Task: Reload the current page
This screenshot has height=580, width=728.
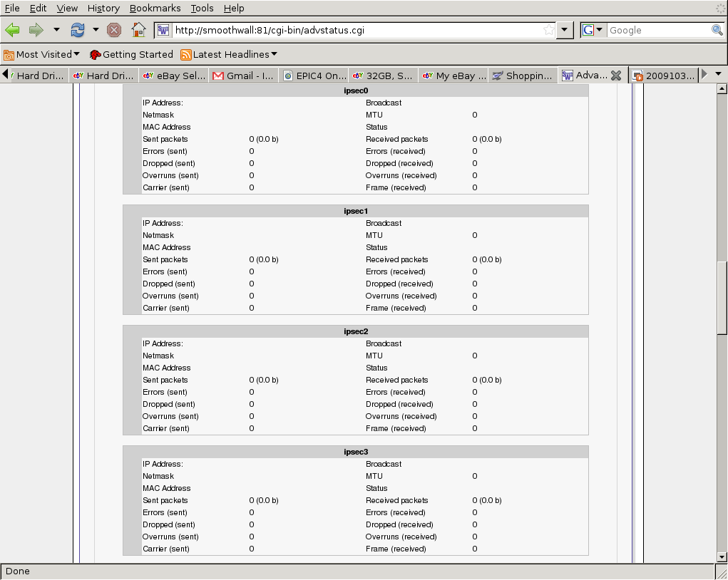Action: tap(77, 30)
